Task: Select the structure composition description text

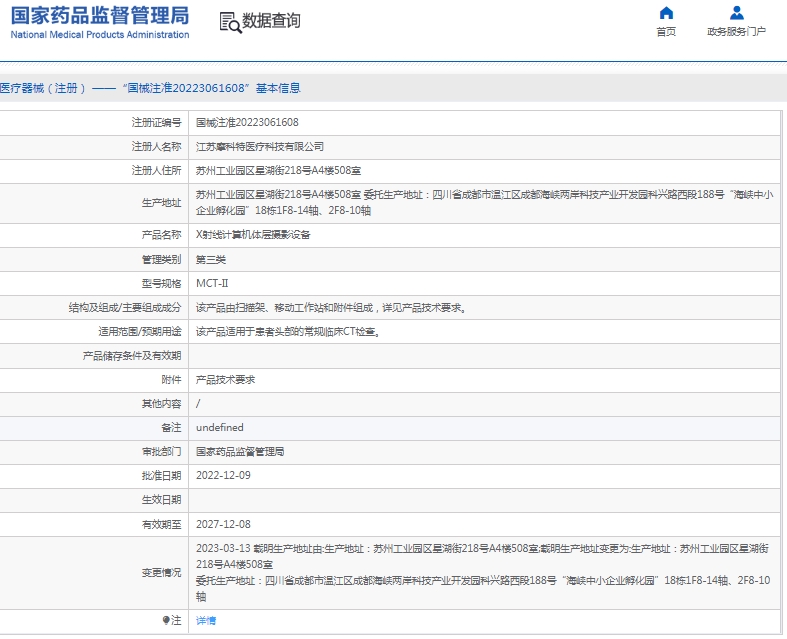Action: (x=331, y=308)
